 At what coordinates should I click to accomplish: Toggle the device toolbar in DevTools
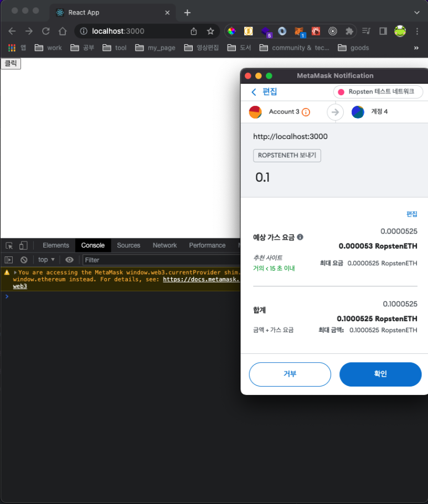[23, 245]
